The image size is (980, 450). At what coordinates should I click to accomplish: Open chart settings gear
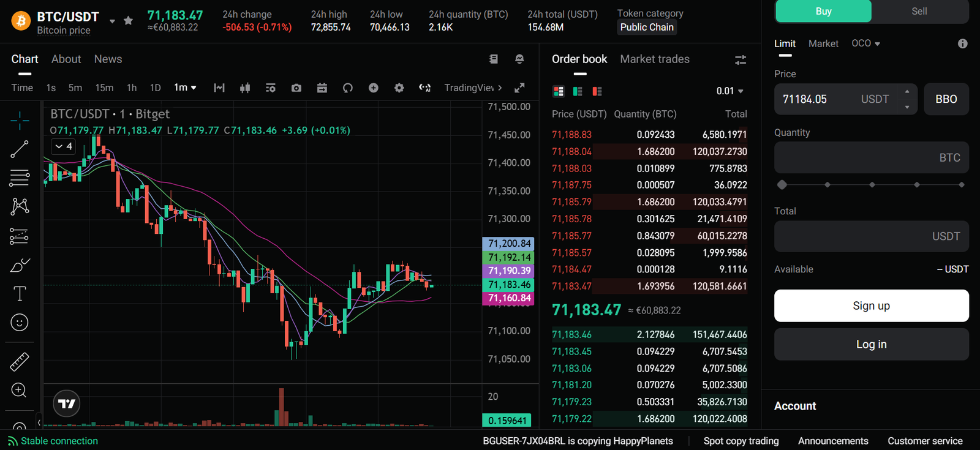point(399,88)
